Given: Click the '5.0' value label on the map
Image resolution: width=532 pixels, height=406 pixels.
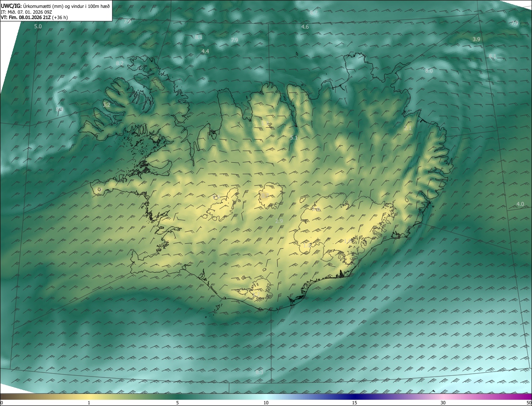Looking at the screenshot, I should [38, 27].
